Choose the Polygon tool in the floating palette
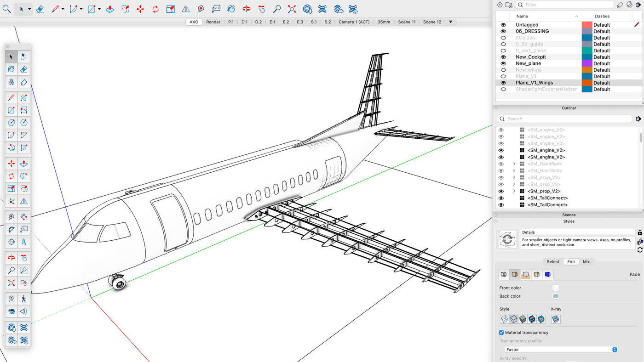Screen dimensions: 644x362 [23, 123]
